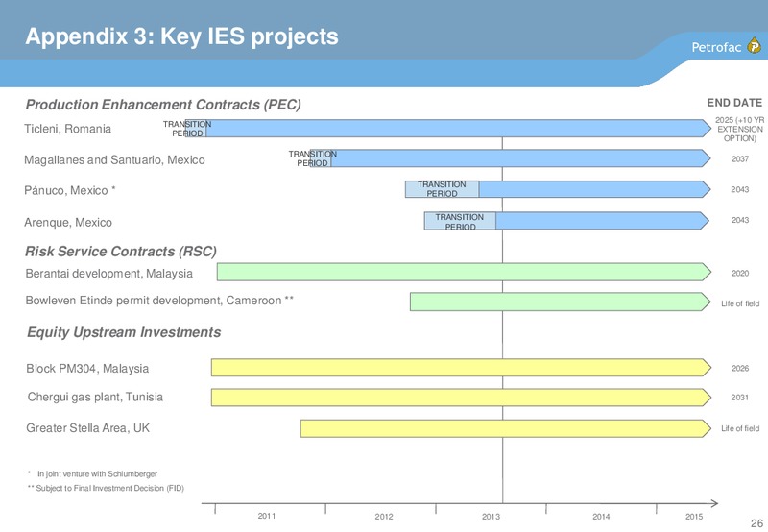Click the '2037' end date for Magallanes

(x=740, y=159)
